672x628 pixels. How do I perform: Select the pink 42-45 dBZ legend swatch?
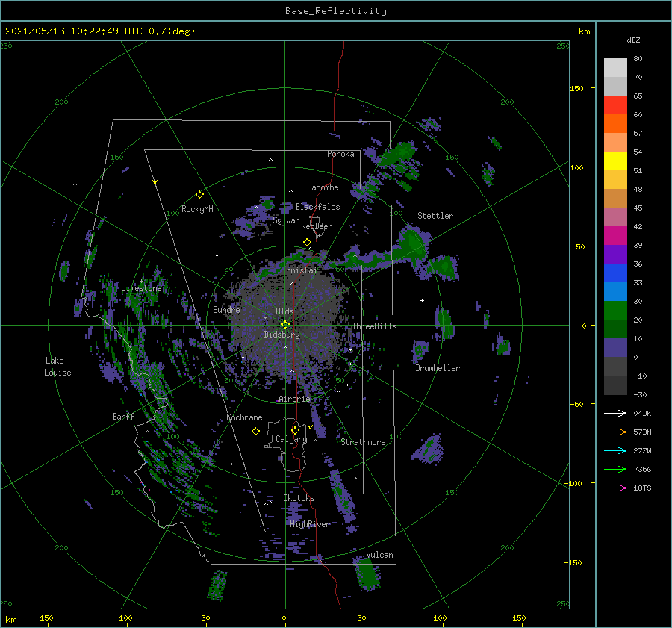point(615,217)
